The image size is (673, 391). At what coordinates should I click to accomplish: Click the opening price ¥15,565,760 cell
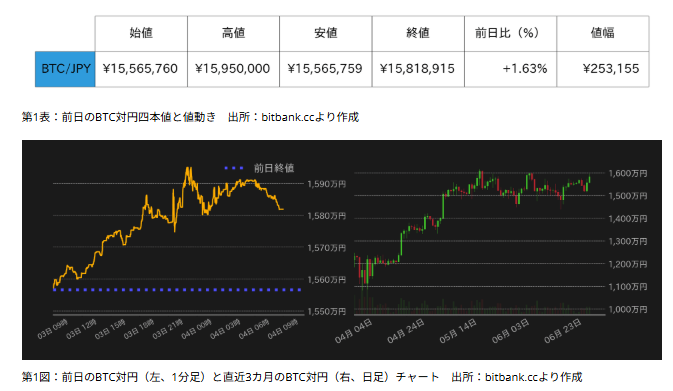(141, 69)
